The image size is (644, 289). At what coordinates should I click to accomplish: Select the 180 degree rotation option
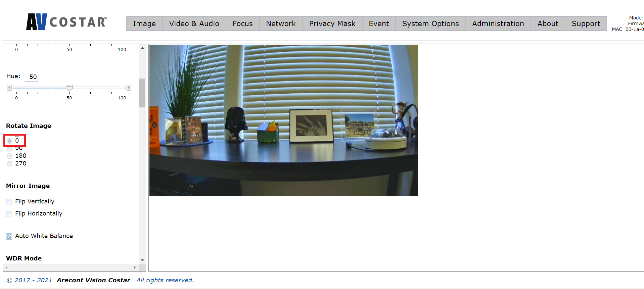pos(9,156)
